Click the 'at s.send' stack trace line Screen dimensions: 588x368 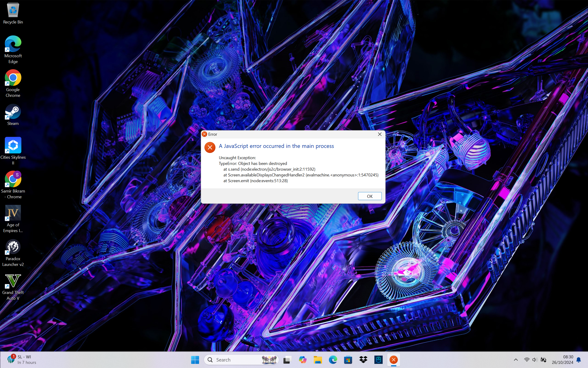click(269, 169)
